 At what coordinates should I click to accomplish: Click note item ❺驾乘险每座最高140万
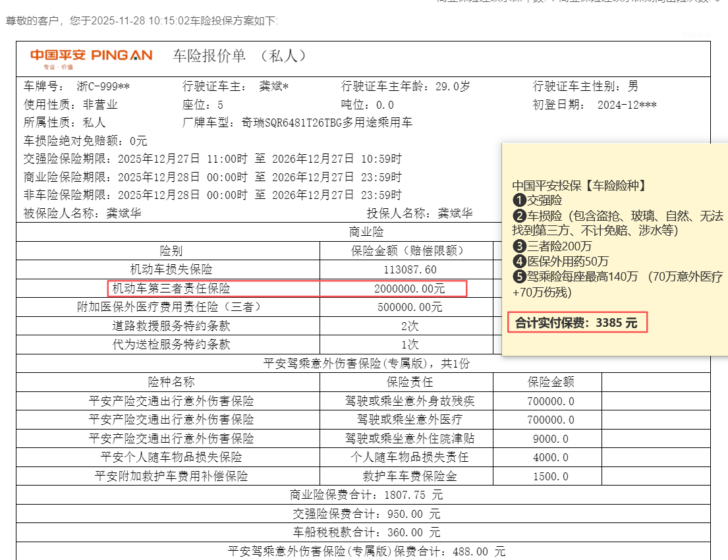point(618,284)
